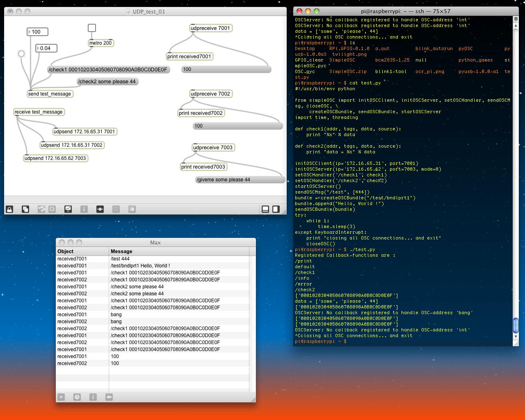Click the bottom panel view icon
The image size is (525, 420).
pyautogui.click(x=265, y=209)
